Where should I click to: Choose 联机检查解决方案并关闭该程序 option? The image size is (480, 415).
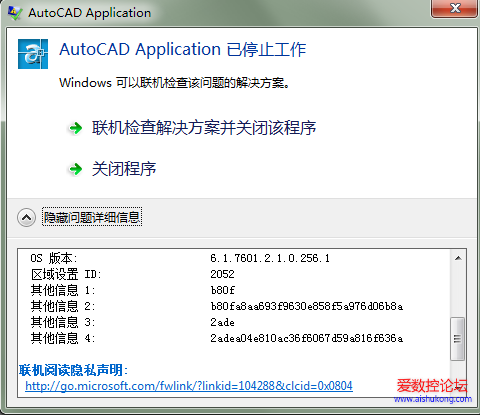click(x=204, y=128)
